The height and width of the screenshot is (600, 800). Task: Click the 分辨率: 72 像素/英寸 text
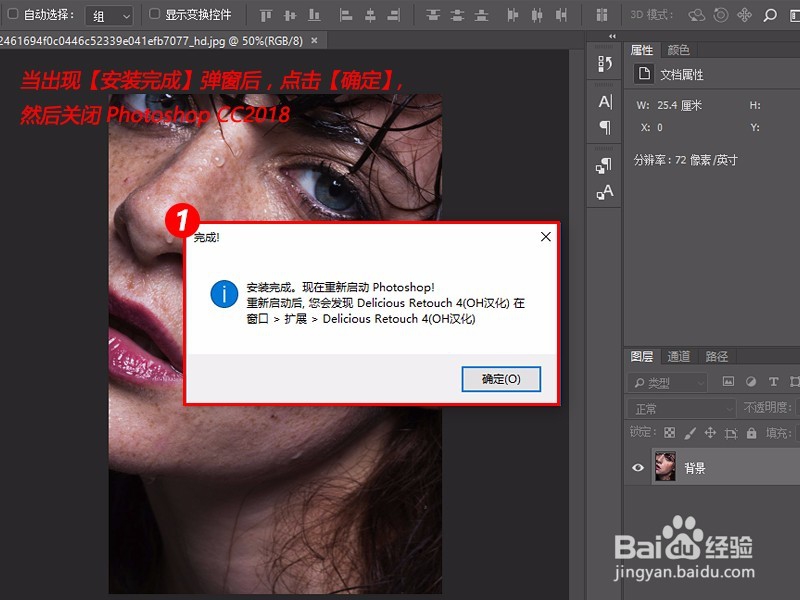pos(685,160)
